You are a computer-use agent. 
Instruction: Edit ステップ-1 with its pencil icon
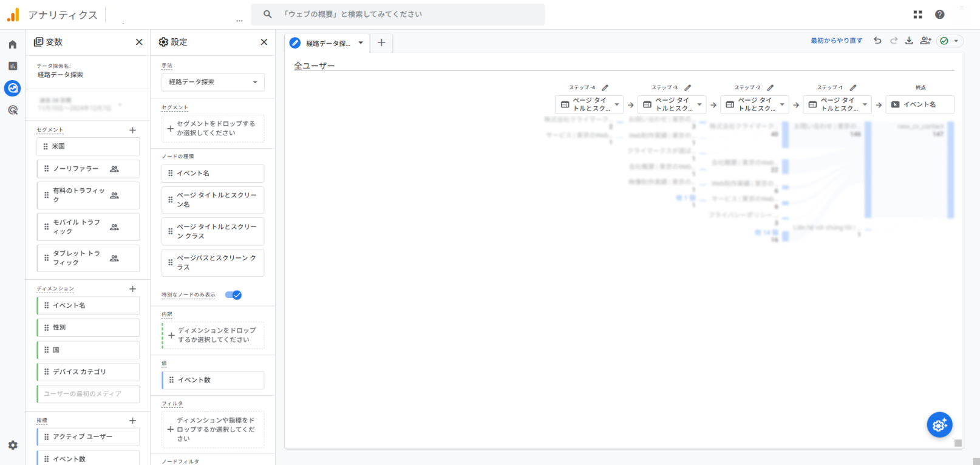point(852,87)
